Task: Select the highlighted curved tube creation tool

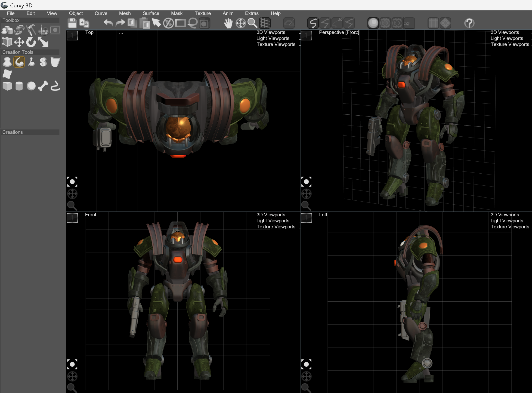Action: (x=19, y=62)
